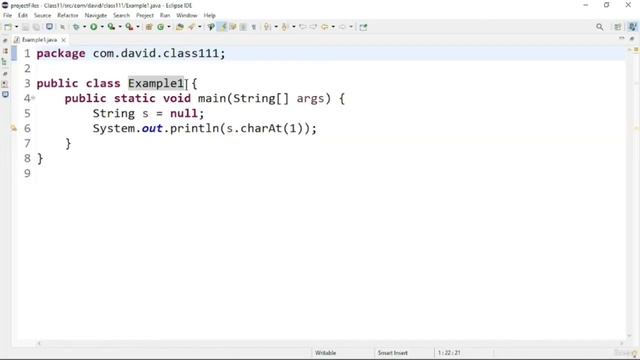Screen dimensions: 640x360
Task: Toggle Skip All Breakpoints
Action: 62,27
